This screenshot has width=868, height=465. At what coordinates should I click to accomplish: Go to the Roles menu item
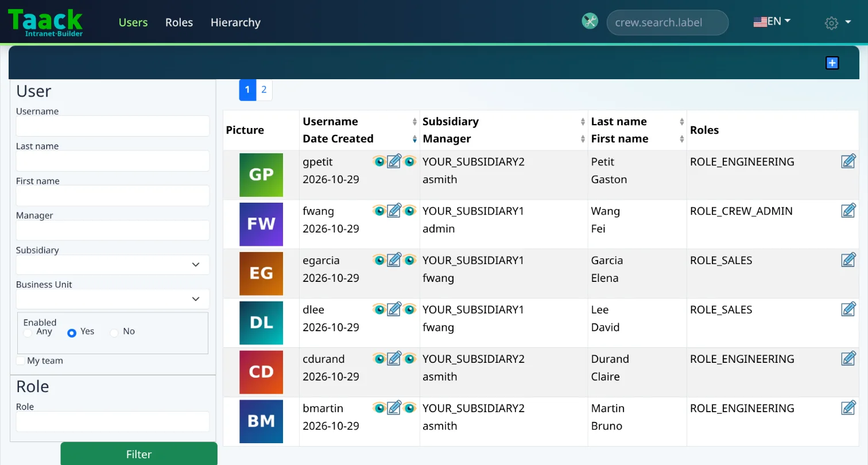179,22
